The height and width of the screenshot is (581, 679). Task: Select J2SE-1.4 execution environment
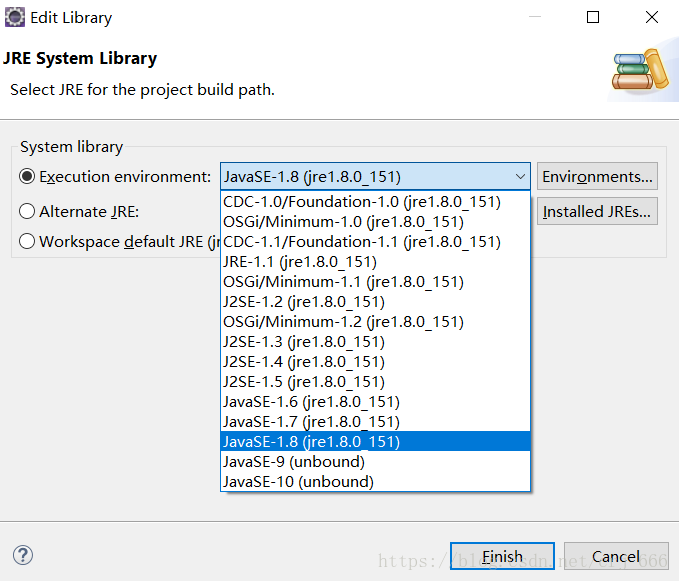point(375,362)
